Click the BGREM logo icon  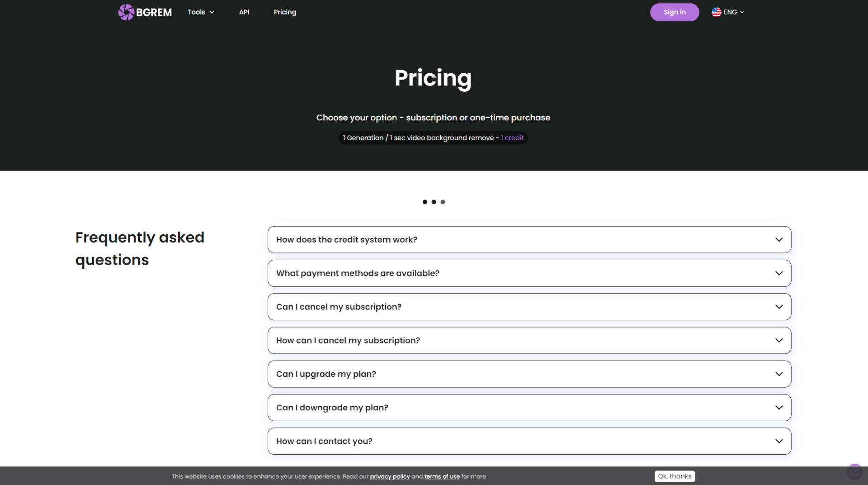point(126,12)
